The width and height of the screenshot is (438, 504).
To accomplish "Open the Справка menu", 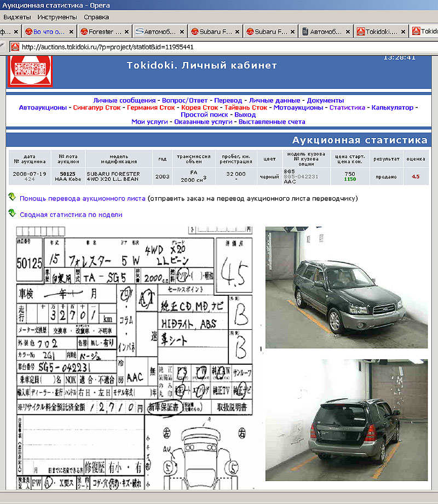I will (96, 17).
